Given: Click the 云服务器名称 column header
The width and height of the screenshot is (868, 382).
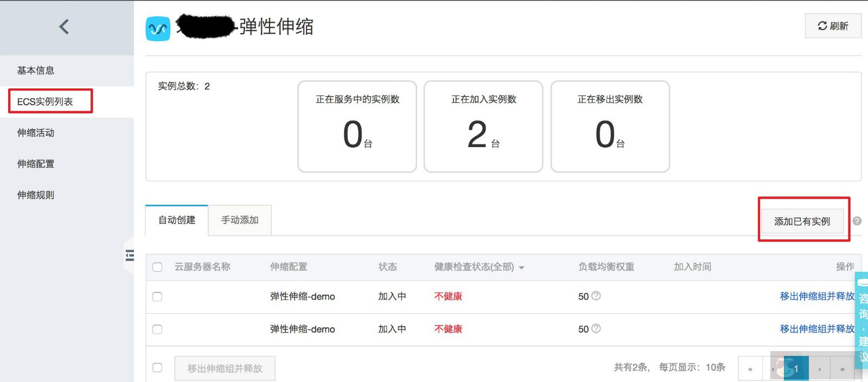Looking at the screenshot, I should click(202, 267).
